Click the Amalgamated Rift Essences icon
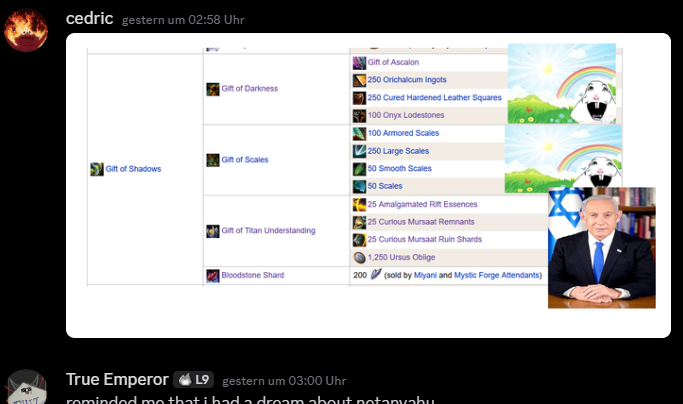Image resolution: width=683 pixels, height=404 pixels. coord(359,204)
